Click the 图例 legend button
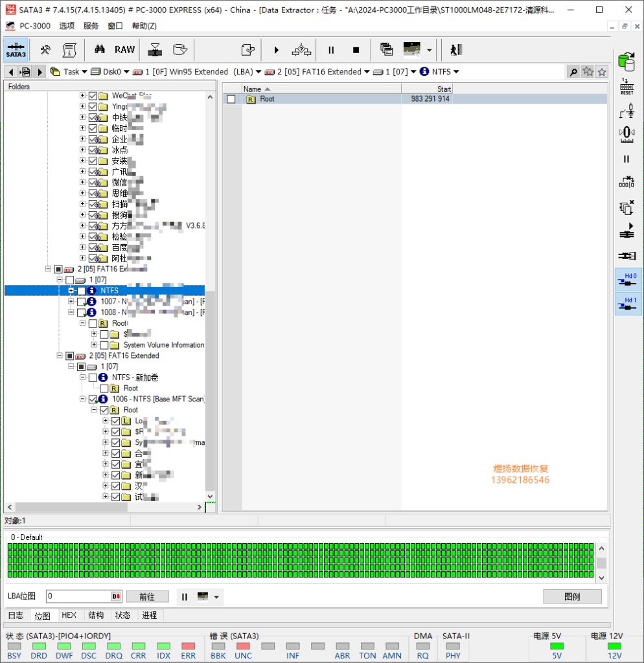 (572, 596)
